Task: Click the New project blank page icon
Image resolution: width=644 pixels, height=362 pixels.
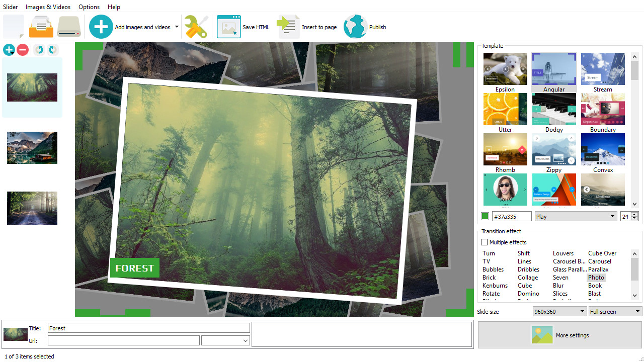Action: 14,27
